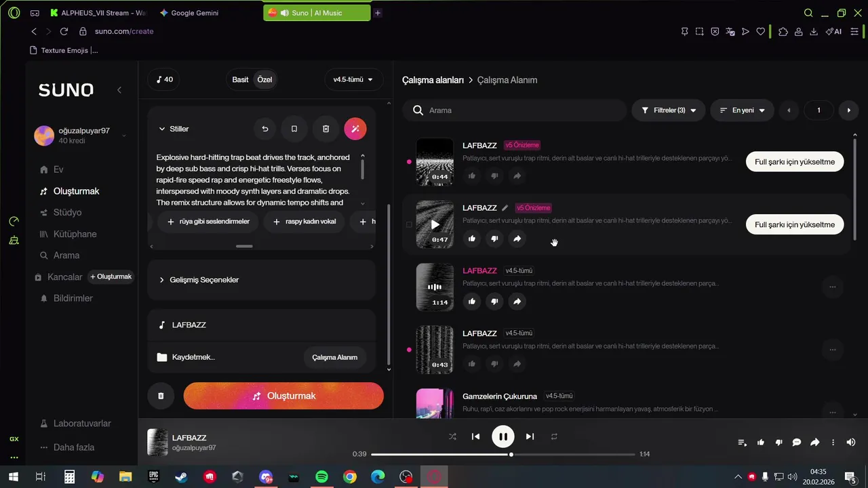The image size is (868, 488).
Task: Click the Suno logo
Action: pyautogui.click(x=66, y=90)
